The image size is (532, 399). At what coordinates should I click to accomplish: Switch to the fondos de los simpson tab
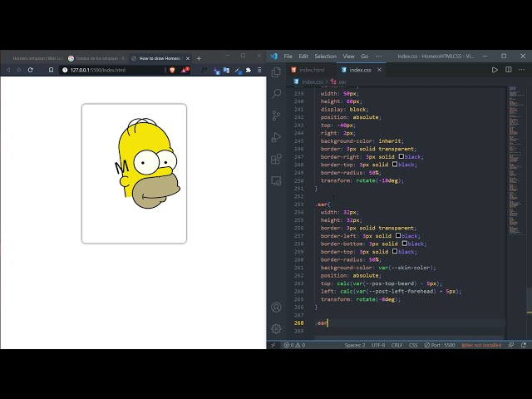coord(96,58)
